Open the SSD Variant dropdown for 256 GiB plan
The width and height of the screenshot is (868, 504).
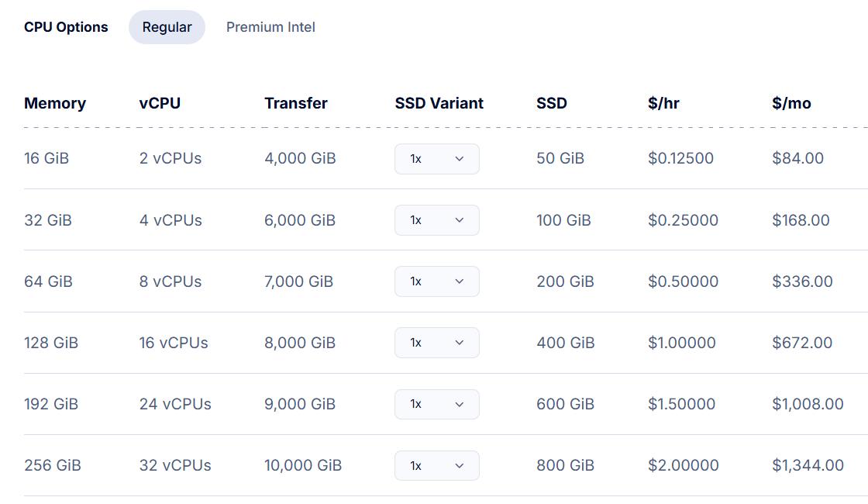coord(436,465)
